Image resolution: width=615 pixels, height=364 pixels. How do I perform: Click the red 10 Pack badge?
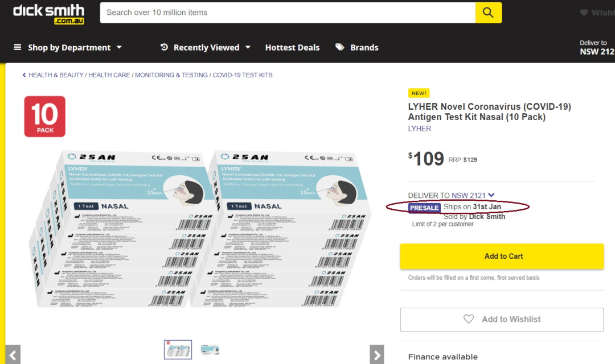point(45,117)
